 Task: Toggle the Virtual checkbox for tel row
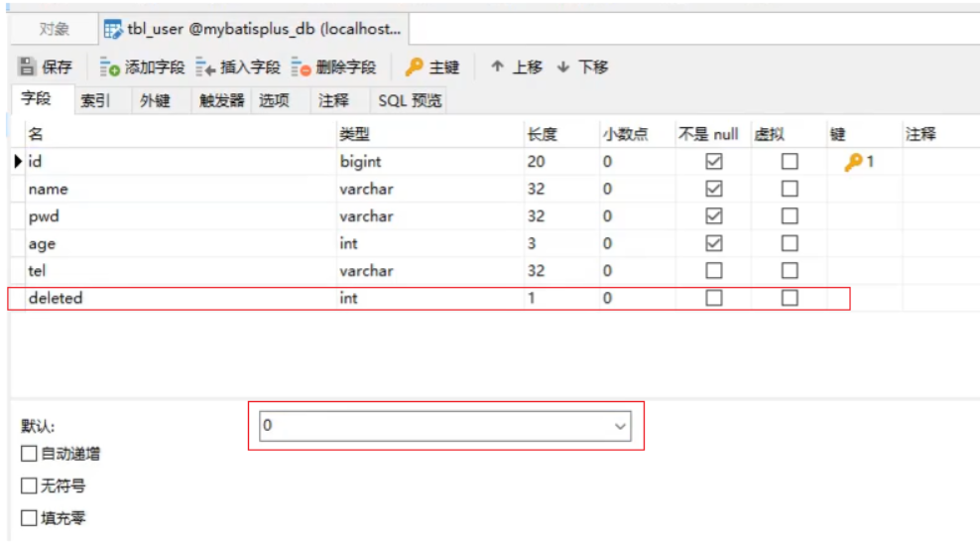click(x=790, y=271)
